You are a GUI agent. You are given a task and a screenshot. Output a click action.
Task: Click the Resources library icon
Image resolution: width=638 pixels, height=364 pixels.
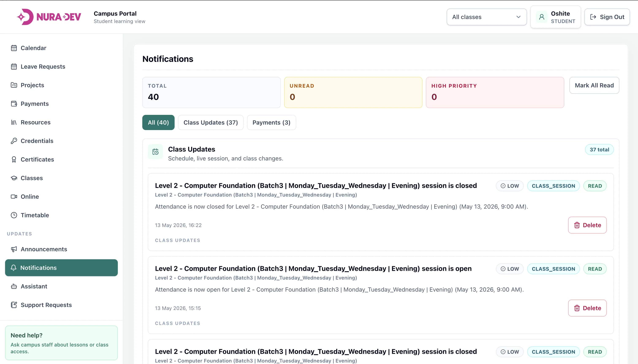click(x=14, y=122)
